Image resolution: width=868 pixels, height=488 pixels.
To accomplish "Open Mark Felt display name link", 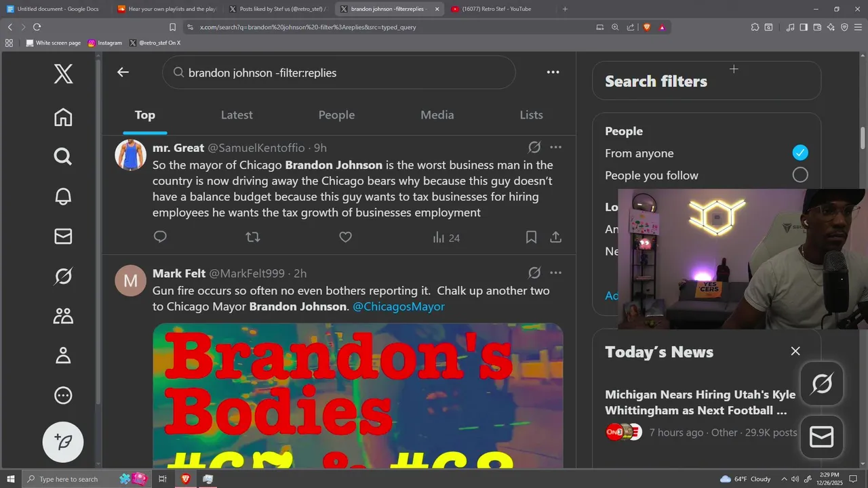I will [179, 273].
